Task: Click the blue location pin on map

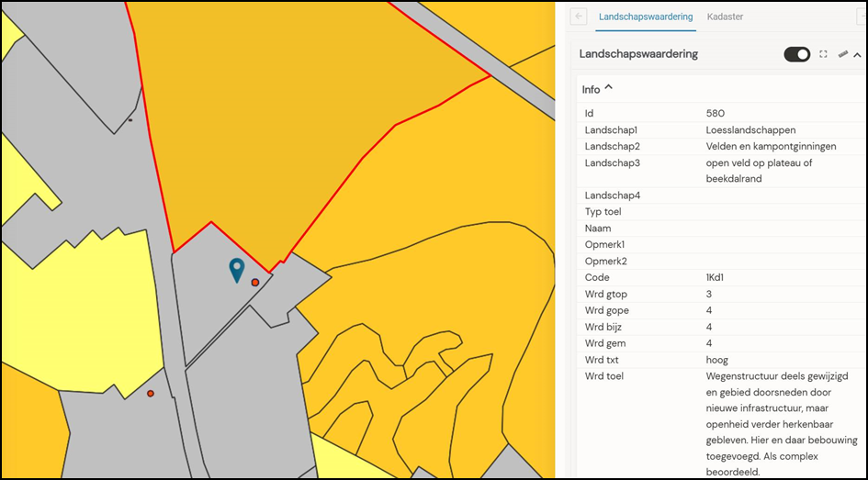Action: [237, 271]
